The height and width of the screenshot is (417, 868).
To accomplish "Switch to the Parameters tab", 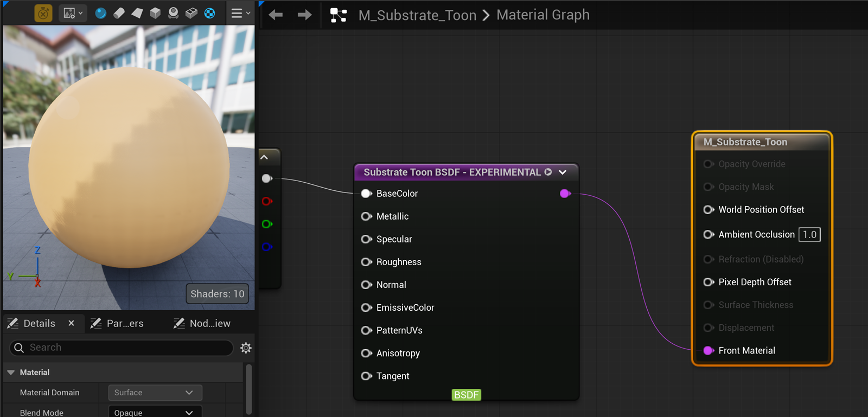I will 117,323.
